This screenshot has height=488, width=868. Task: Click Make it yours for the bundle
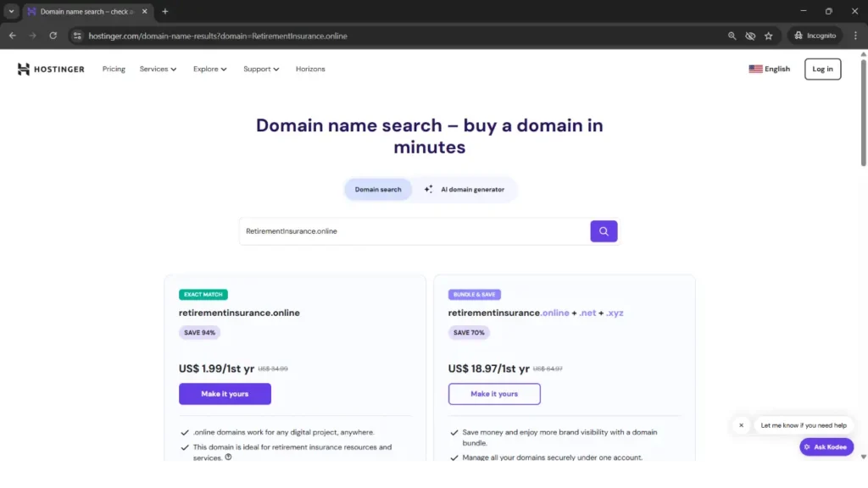point(494,394)
